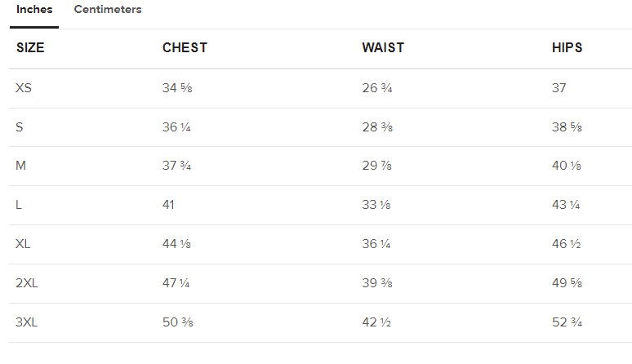Click the 3XL waist value 42 ½

click(x=376, y=322)
